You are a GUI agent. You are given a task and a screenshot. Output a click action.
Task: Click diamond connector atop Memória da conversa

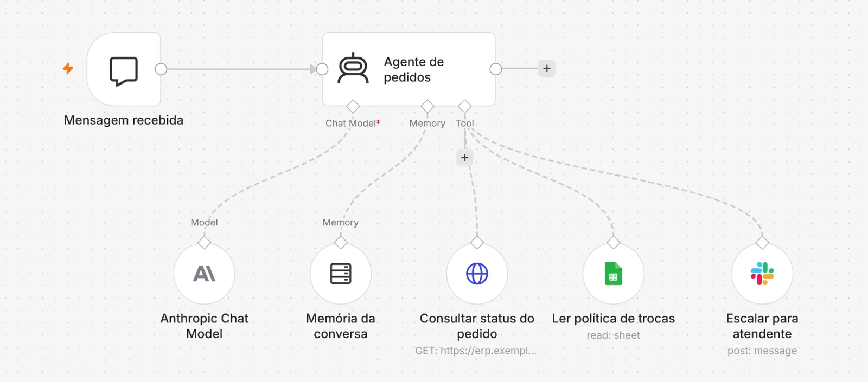[x=341, y=243]
